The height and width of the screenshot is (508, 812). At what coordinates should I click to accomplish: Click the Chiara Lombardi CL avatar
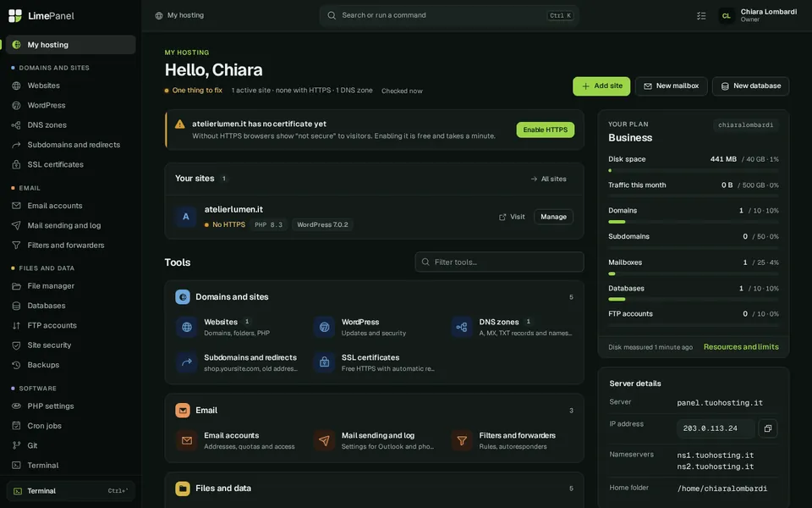[727, 16]
